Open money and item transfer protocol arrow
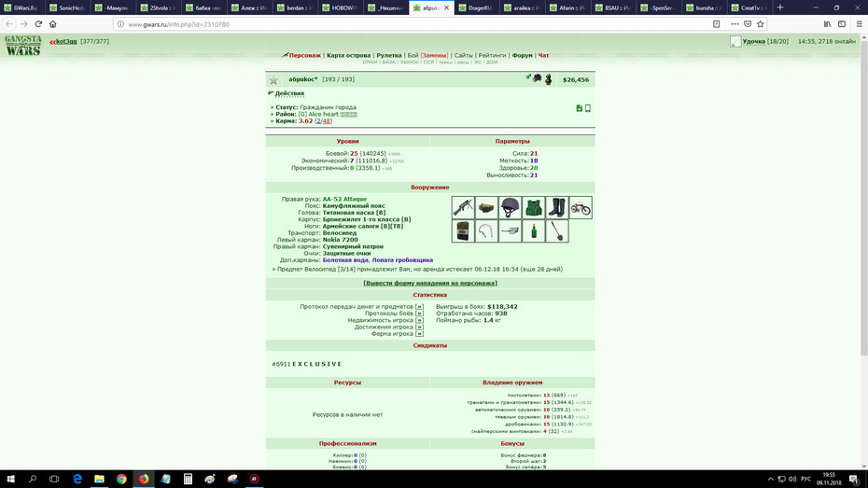868x488 pixels. (x=419, y=307)
